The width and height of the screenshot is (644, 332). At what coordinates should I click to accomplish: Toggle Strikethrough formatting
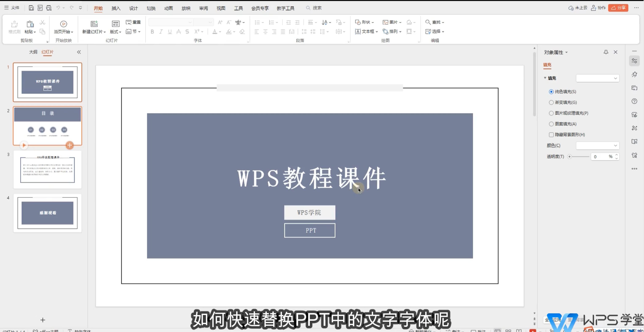coord(187,32)
